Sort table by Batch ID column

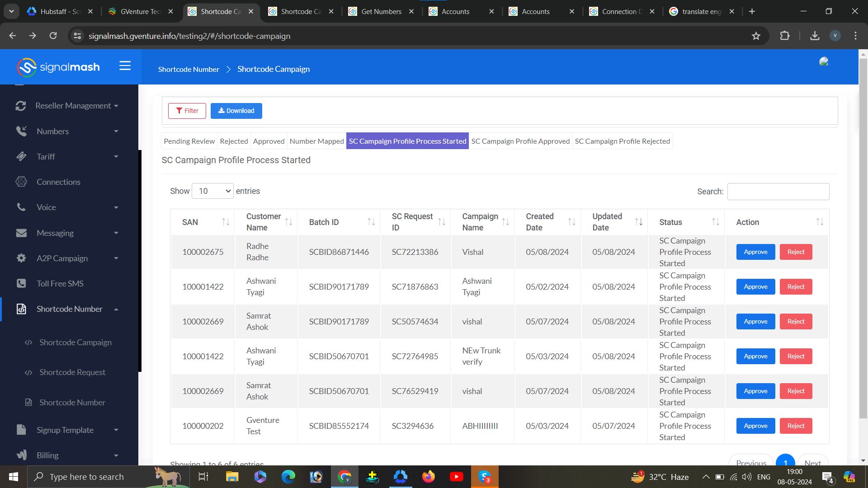pos(339,222)
